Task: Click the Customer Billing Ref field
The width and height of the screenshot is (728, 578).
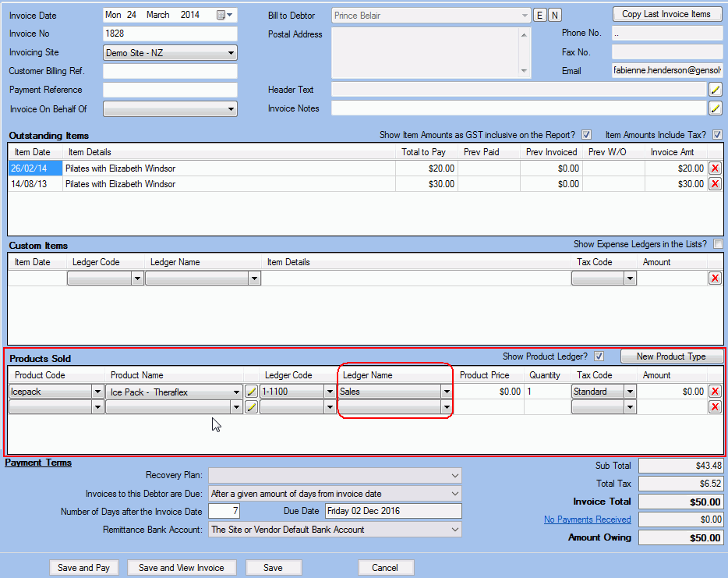Action: (x=170, y=71)
